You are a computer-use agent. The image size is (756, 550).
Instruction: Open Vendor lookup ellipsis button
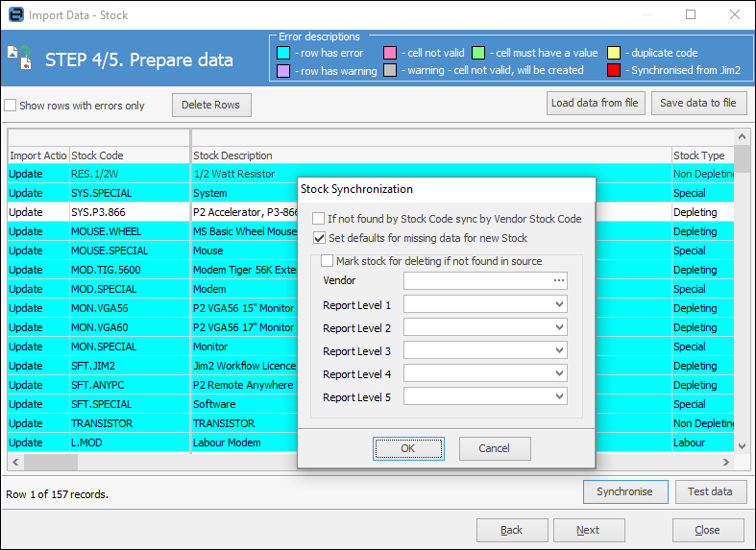tap(559, 281)
